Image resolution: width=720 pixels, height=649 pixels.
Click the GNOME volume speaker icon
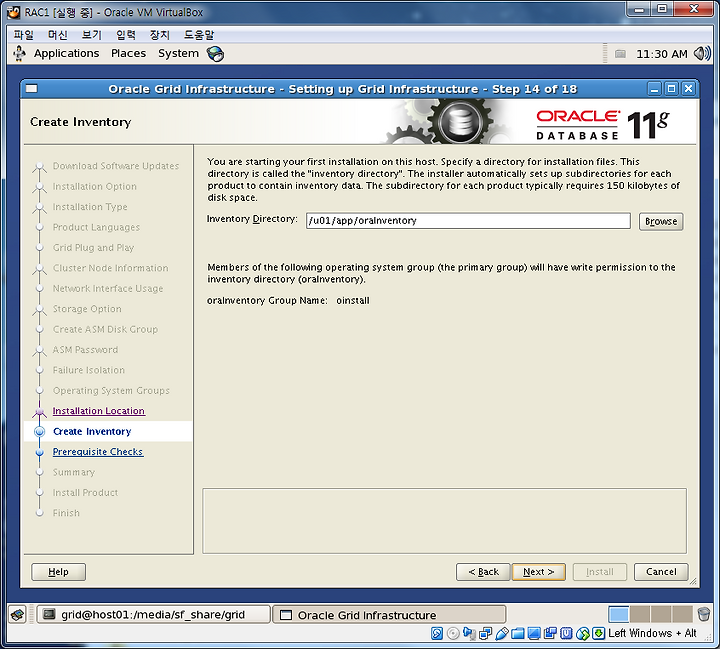click(702, 54)
